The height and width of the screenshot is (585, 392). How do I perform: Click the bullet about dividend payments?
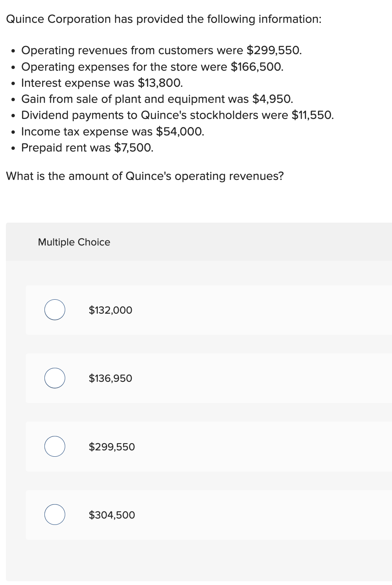click(178, 115)
